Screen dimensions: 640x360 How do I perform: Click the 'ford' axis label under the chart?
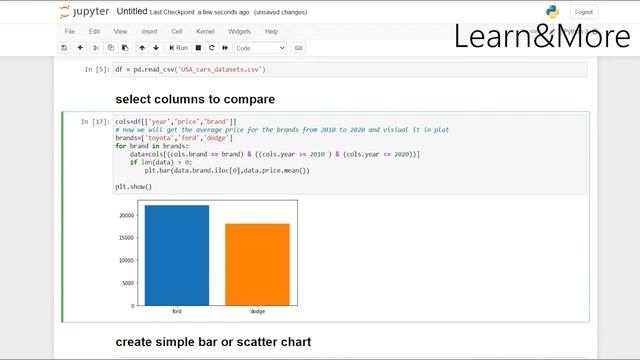(177, 311)
